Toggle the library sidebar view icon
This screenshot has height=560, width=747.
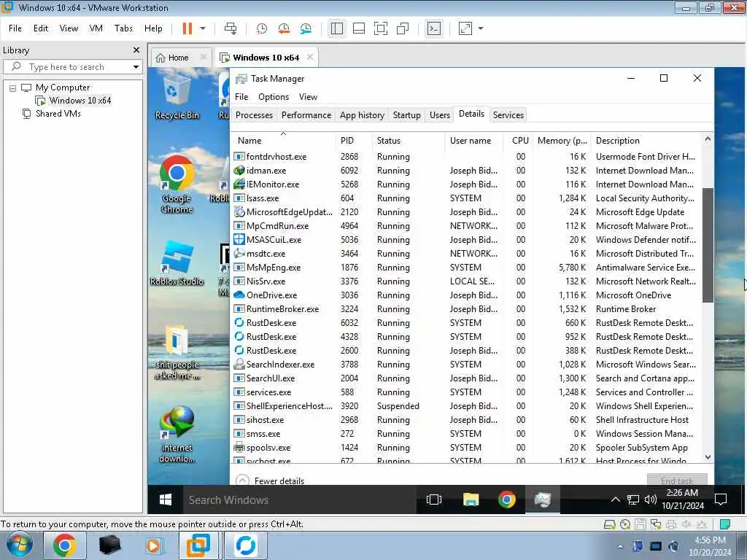[x=337, y=28]
